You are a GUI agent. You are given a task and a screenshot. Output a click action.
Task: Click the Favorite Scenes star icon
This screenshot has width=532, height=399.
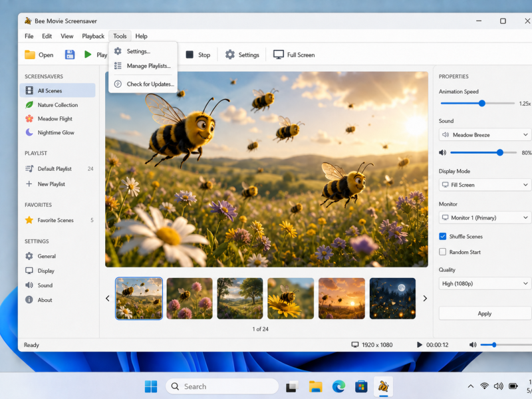(29, 220)
